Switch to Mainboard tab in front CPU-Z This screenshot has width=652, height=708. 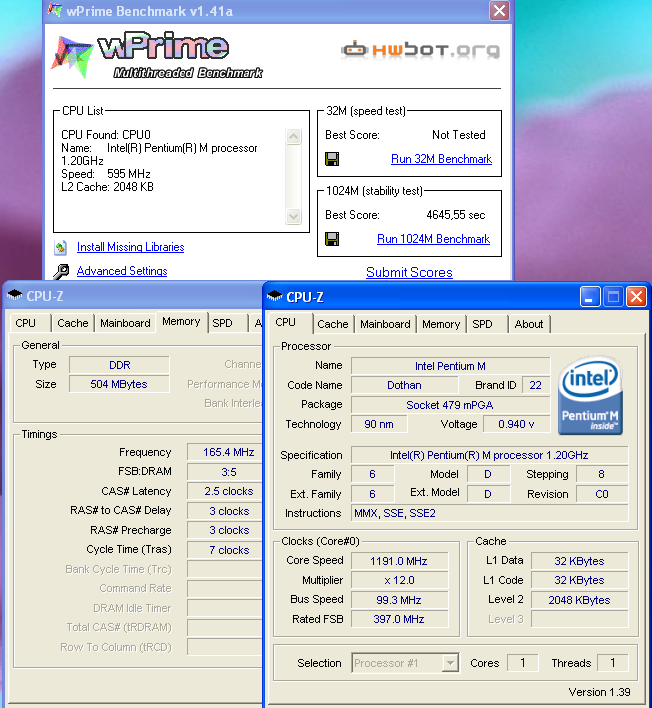tap(385, 324)
